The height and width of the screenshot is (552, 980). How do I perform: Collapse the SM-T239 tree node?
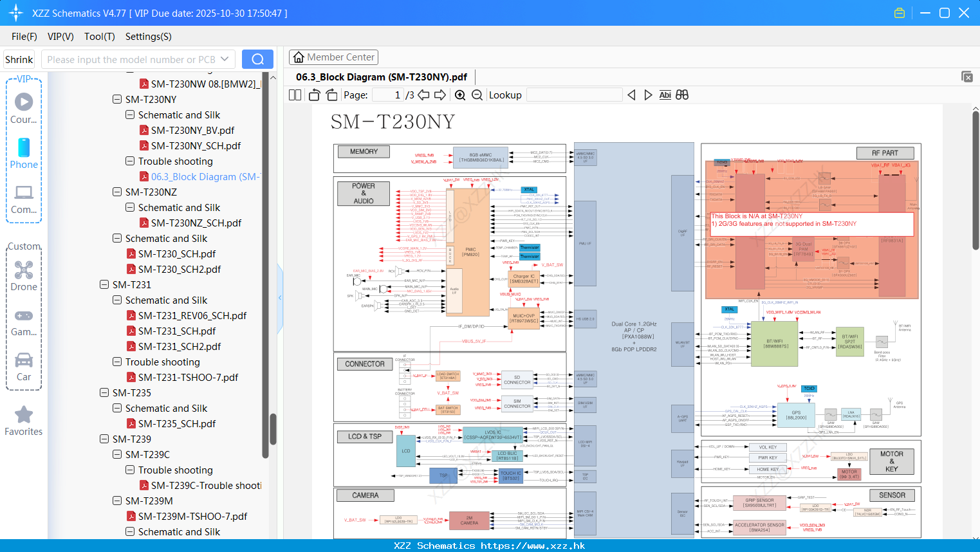(104, 439)
